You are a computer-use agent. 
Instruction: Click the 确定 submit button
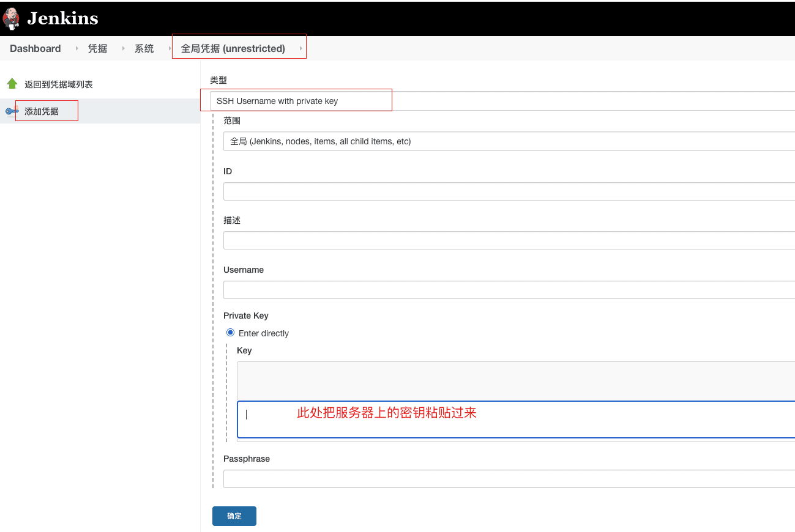(x=234, y=516)
